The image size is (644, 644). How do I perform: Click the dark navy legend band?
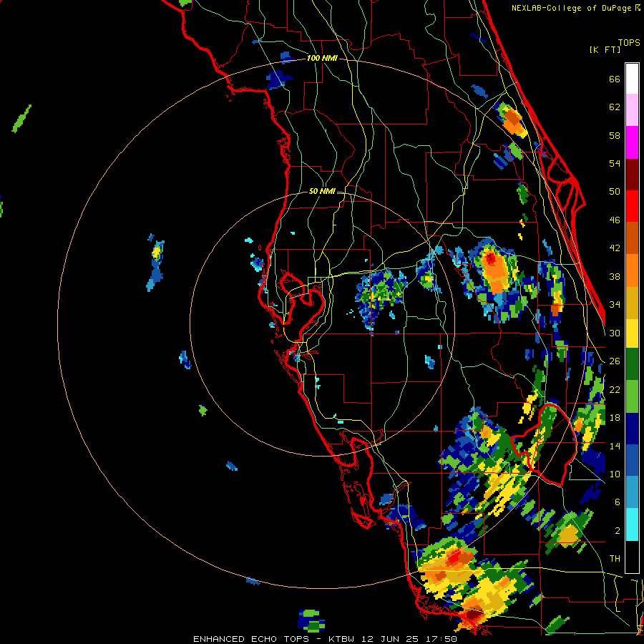coord(632,429)
